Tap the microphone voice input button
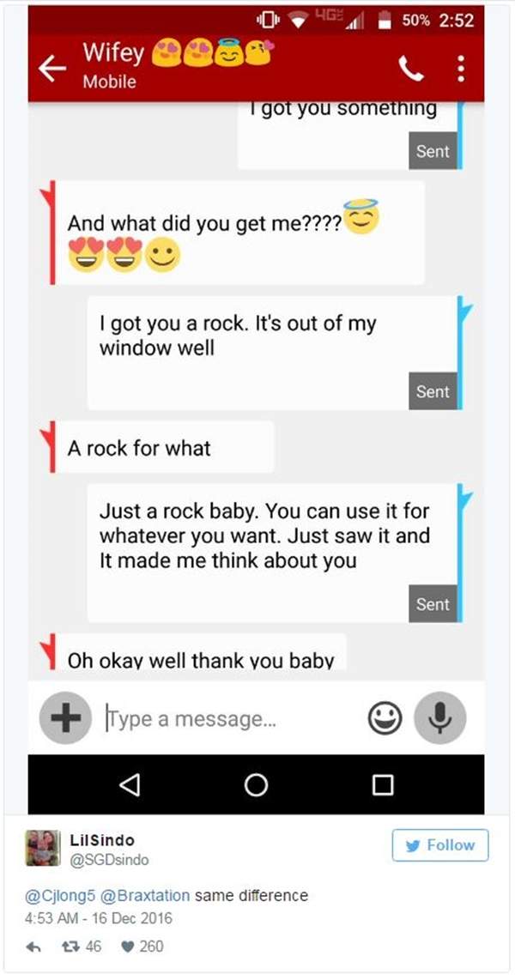The width and height of the screenshot is (515, 980). click(440, 717)
